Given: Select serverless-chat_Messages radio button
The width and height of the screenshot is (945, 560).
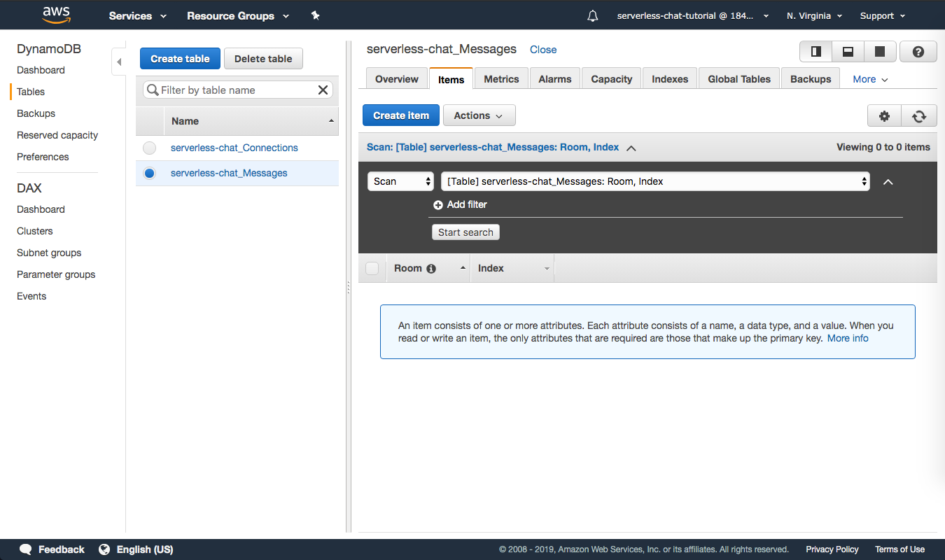Looking at the screenshot, I should click(149, 174).
